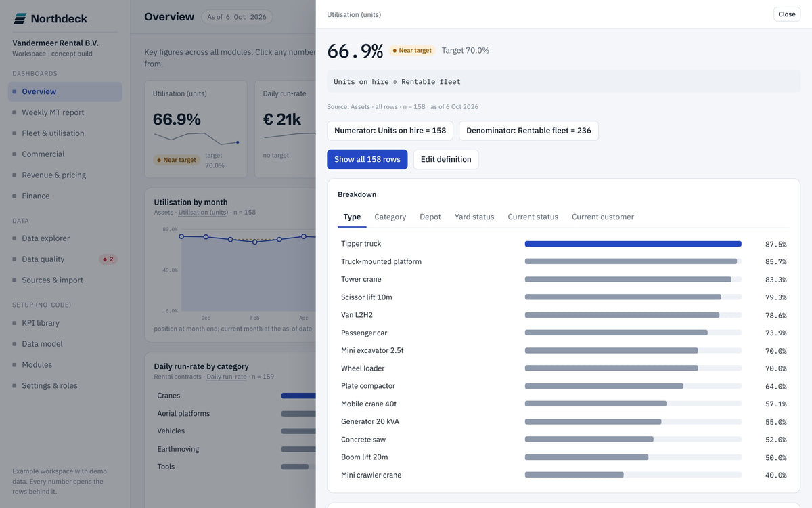
Task: Click the Tipper truck utilisation bar
Action: coord(633,244)
